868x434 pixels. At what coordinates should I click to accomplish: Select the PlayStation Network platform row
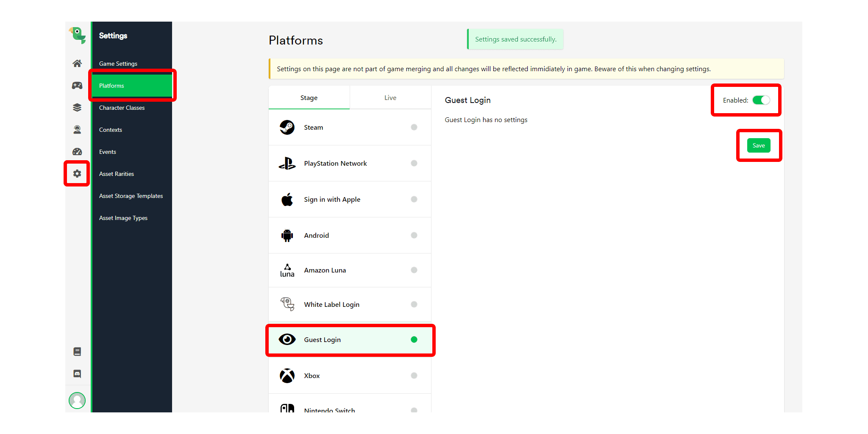coord(350,163)
